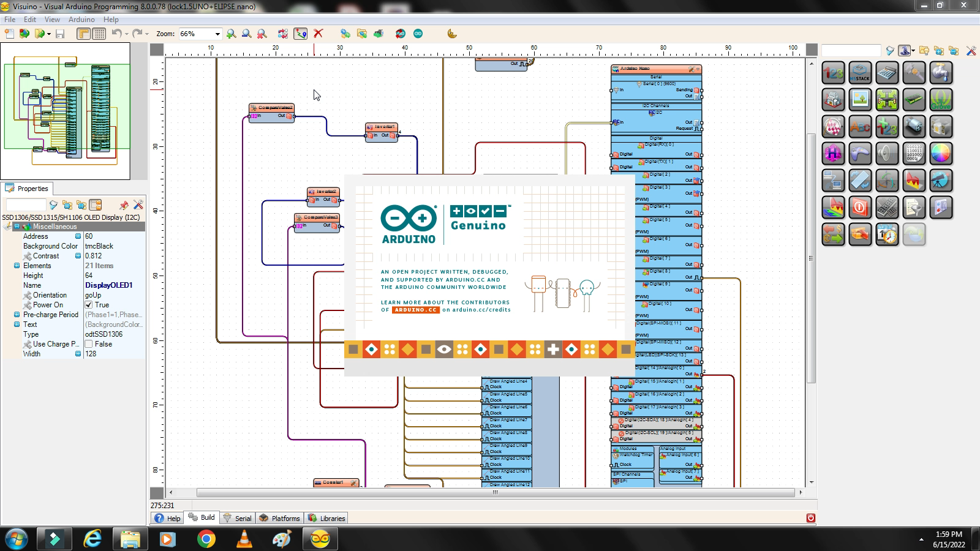Viewport: 980px width, 551px height.
Task: Enable the Use Charge Pump checkbox
Action: [x=88, y=343]
